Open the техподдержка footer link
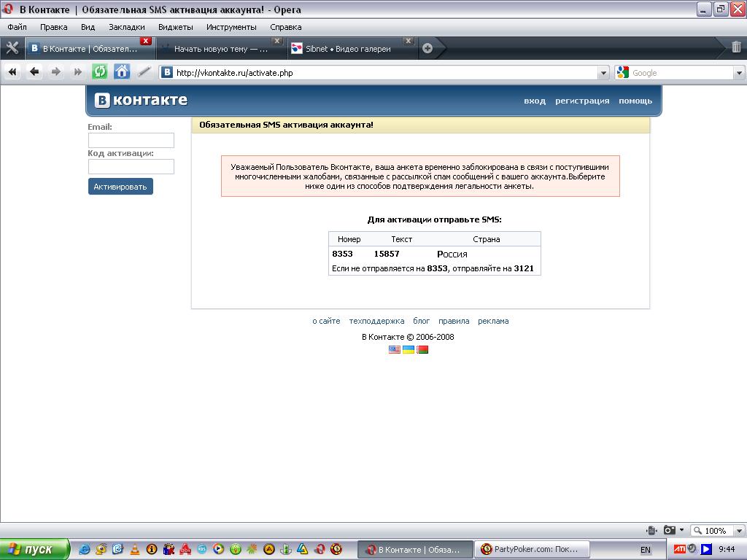 point(376,321)
